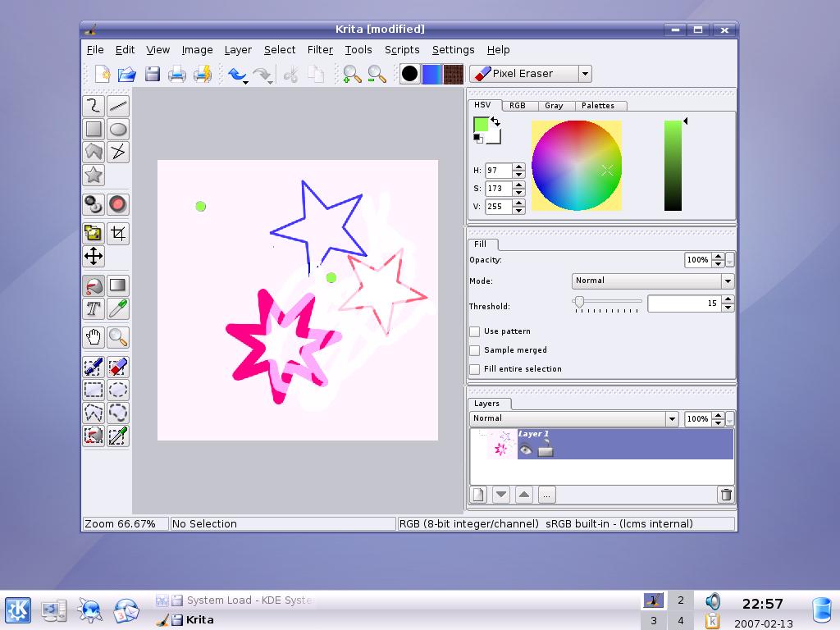Screen dimensions: 840x630
Task: Select the Polygonal selection tool
Action: click(94, 413)
